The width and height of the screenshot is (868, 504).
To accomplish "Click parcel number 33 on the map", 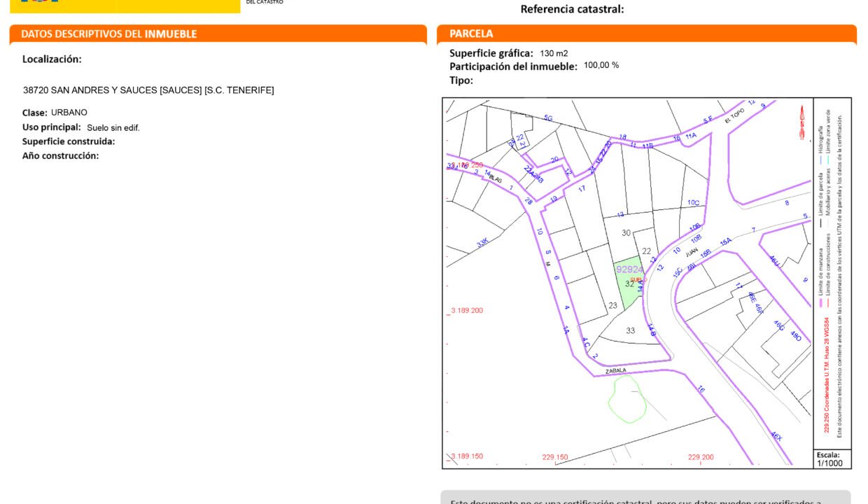I will pos(631,330).
